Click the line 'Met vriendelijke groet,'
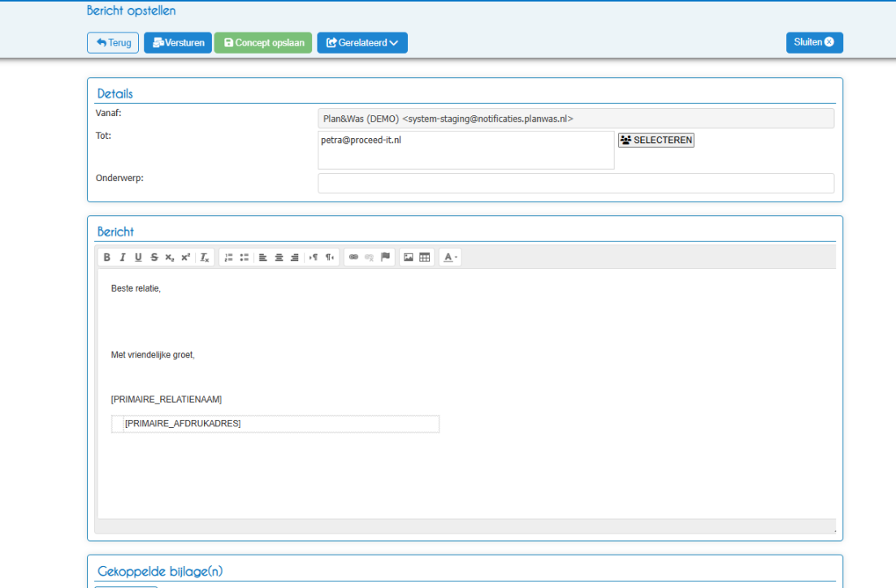This screenshot has height=588, width=896. [153, 355]
